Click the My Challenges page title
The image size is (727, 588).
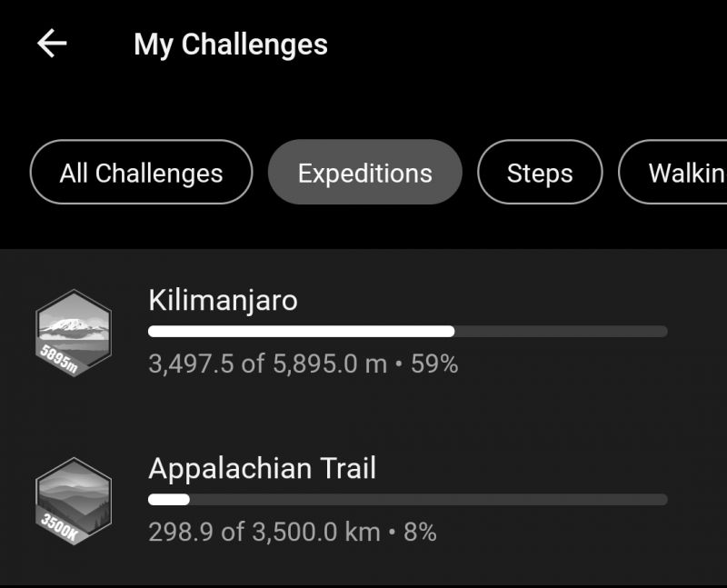click(231, 45)
